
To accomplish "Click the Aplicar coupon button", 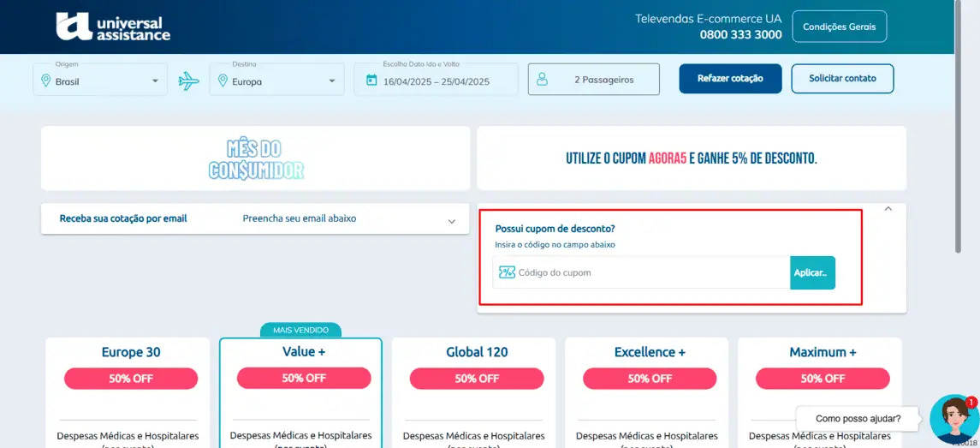I will pos(812,272).
